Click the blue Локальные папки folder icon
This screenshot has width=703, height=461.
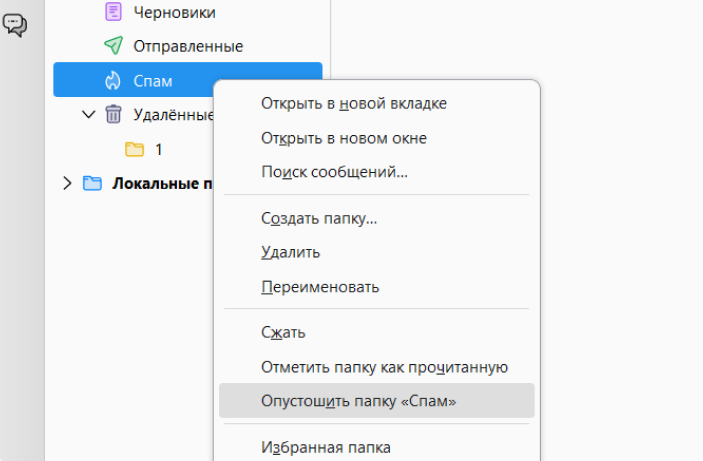93,183
